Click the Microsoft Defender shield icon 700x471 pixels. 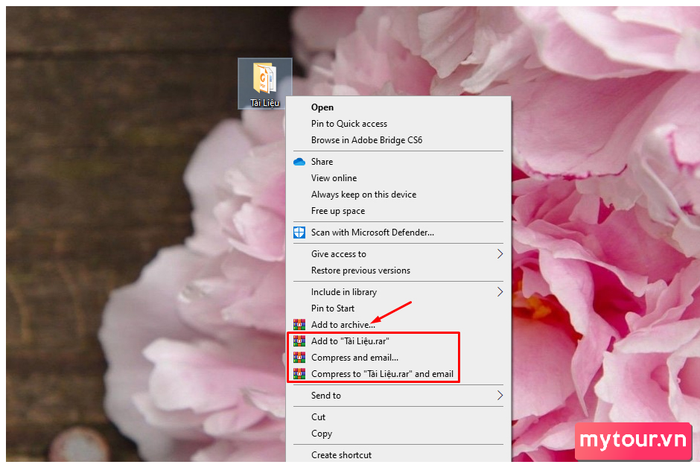coord(299,232)
